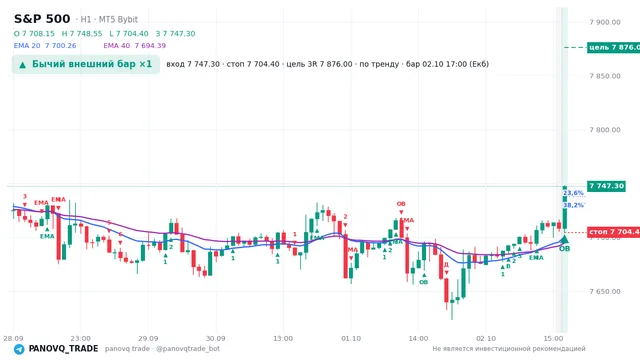Click the red стоп 7 704.4 price tag
Image resolution: width=640 pixels, height=360 pixels.
[x=613, y=232]
